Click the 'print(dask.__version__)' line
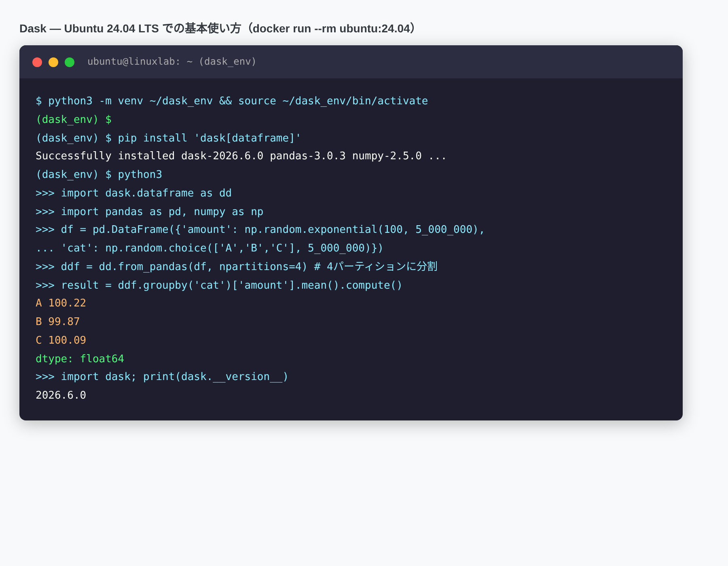Screen dimensions: 728x566 click(162, 376)
